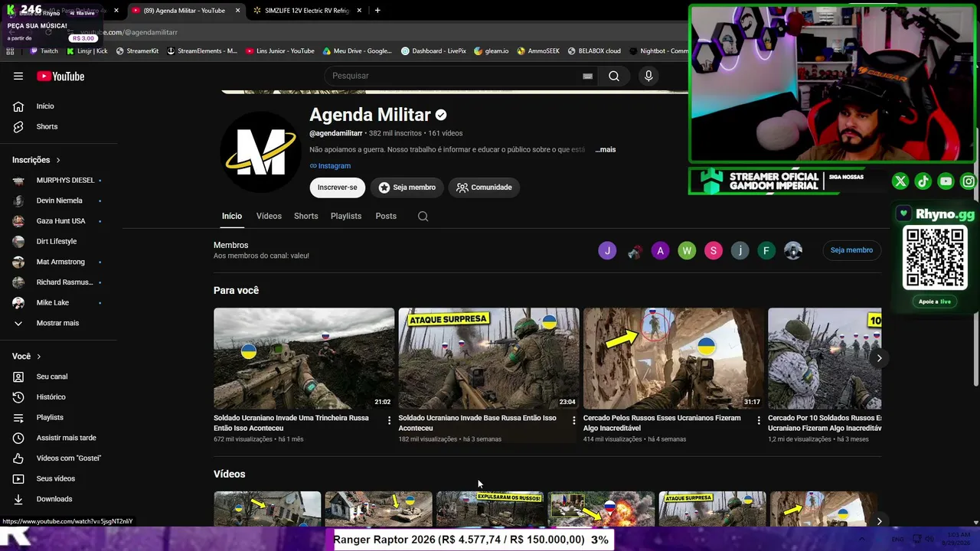This screenshot has height=551, width=980.
Task: Click the browser address bar URL
Action: coord(129,33)
